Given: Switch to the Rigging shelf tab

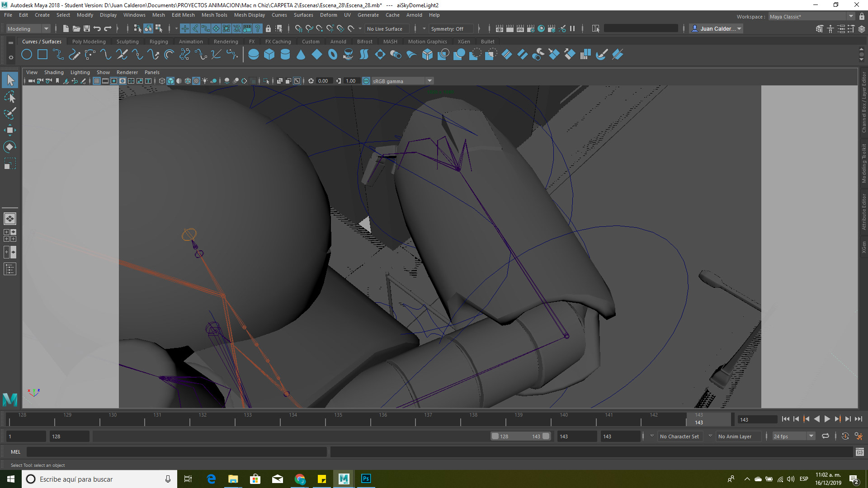Looking at the screenshot, I should tap(158, 42).
